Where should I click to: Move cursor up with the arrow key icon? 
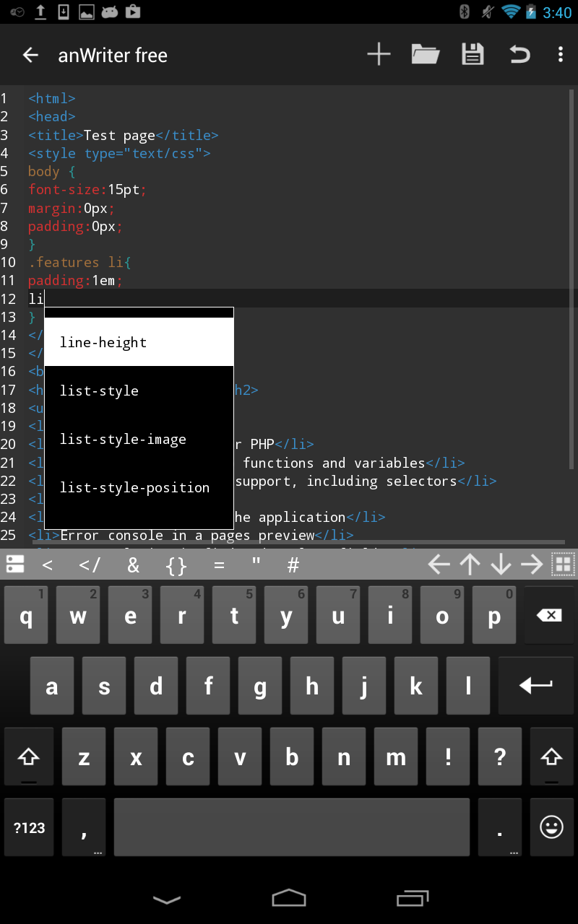click(470, 565)
